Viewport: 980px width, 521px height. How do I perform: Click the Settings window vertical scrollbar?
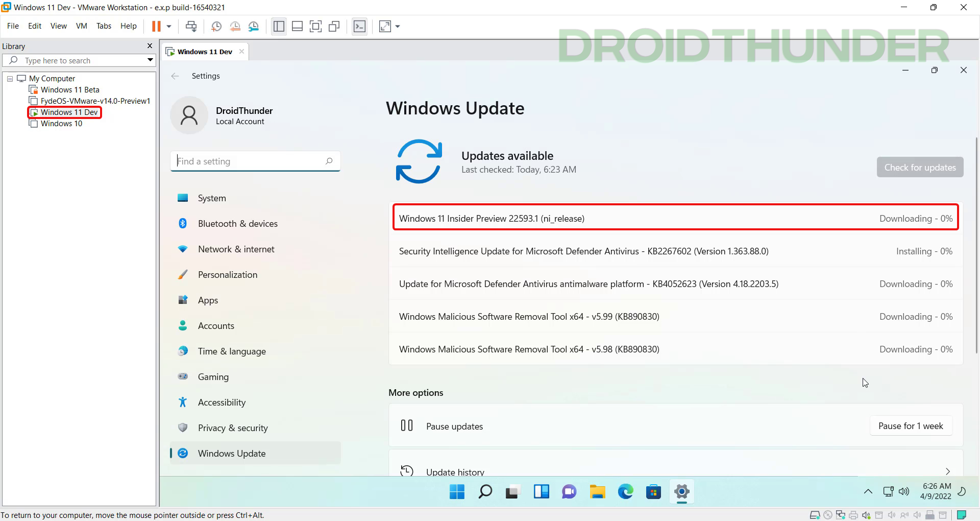click(x=977, y=245)
